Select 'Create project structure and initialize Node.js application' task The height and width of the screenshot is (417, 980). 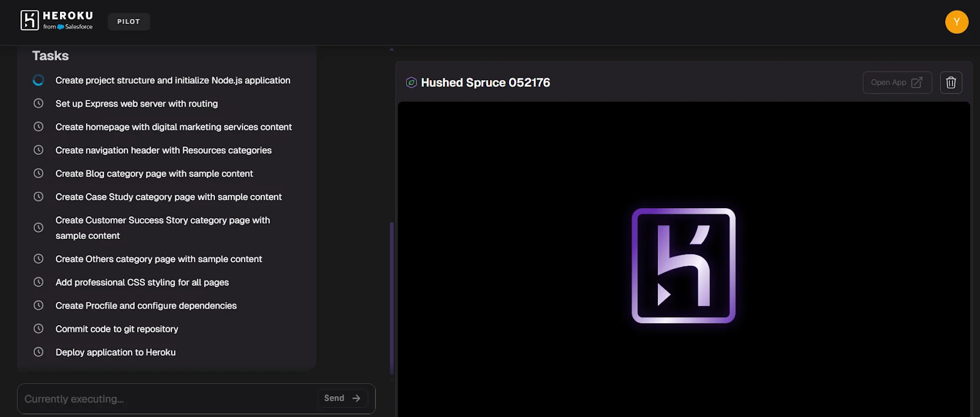click(173, 80)
